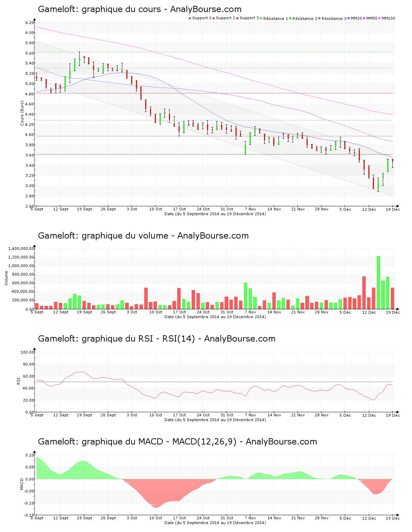This screenshot has height=532, width=412.
Task: Click the -0.05 MACD axis tick
Action: point(29,491)
